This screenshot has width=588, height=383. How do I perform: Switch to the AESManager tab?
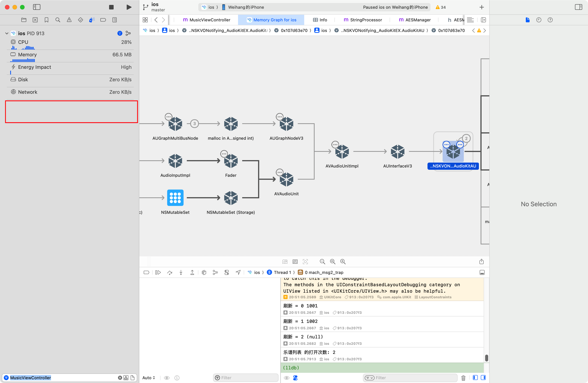[x=415, y=20]
